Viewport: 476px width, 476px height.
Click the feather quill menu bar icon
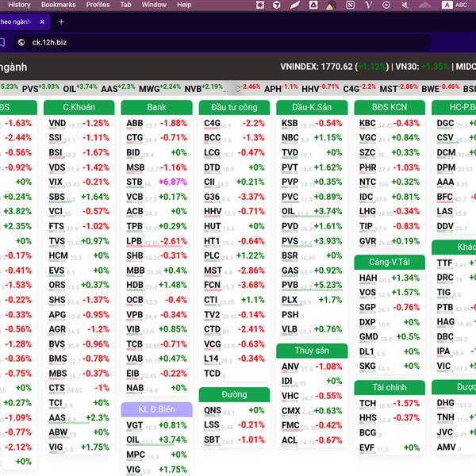[x=295, y=5]
